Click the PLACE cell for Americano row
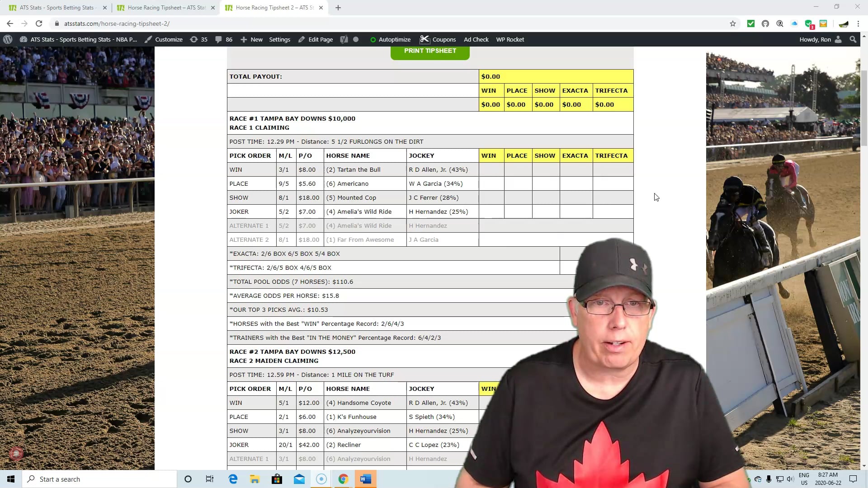The width and height of the screenshot is (868, 488). 518,184
